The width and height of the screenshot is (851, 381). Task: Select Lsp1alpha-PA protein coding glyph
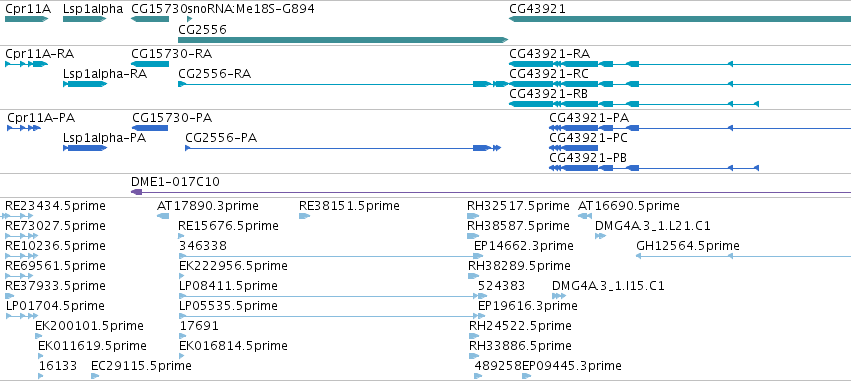(85, 148)
